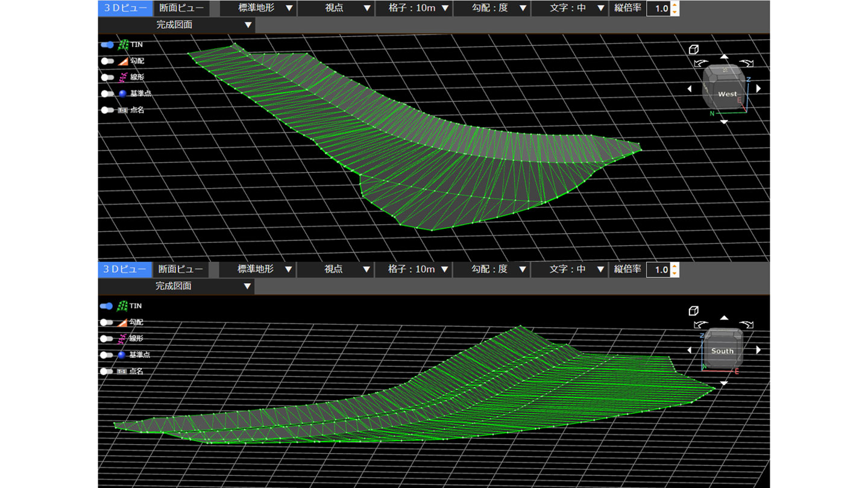868x488 pixels.
Task: Click down arrow below the South view cube
Action: (724, 383)
